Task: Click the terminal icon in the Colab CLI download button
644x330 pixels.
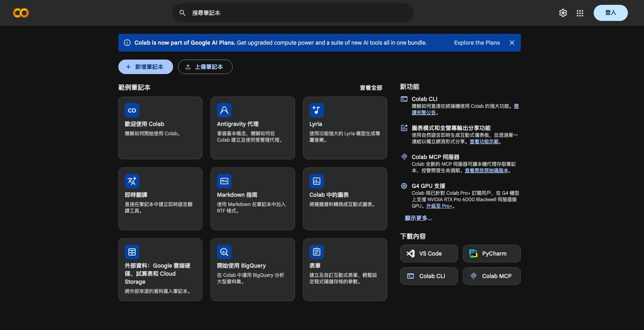Action: point(411,276)
